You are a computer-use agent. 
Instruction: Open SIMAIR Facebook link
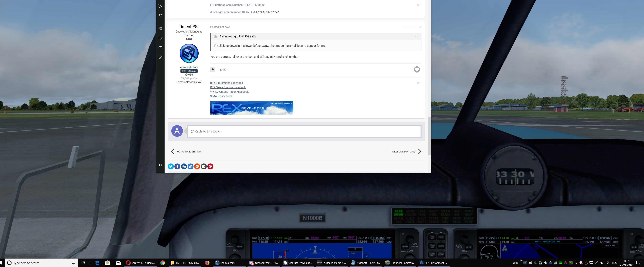click(x=221, y=96)
